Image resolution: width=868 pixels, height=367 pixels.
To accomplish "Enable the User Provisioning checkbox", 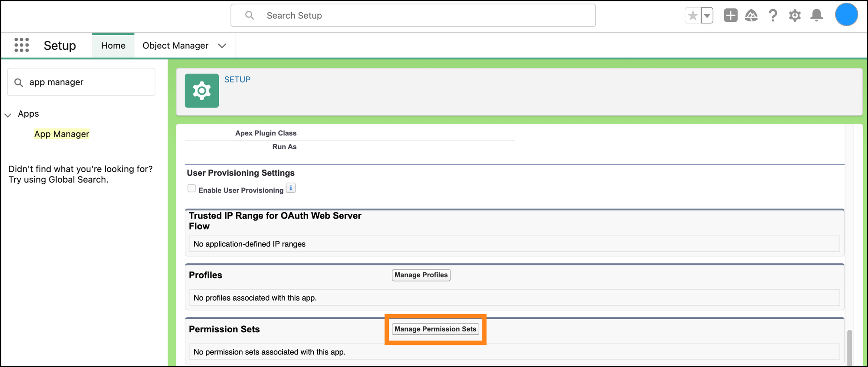I will [x=191, y=188].
